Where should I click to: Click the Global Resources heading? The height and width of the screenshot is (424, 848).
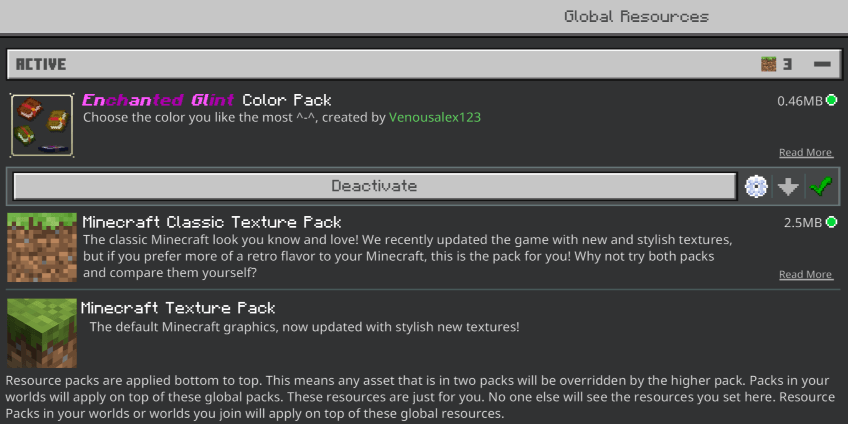pos(637,17)
